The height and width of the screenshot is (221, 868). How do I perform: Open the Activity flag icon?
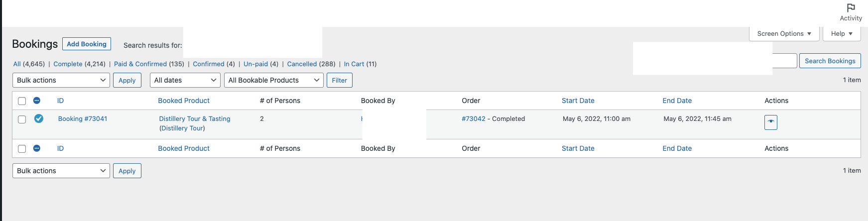coord(851,8)
